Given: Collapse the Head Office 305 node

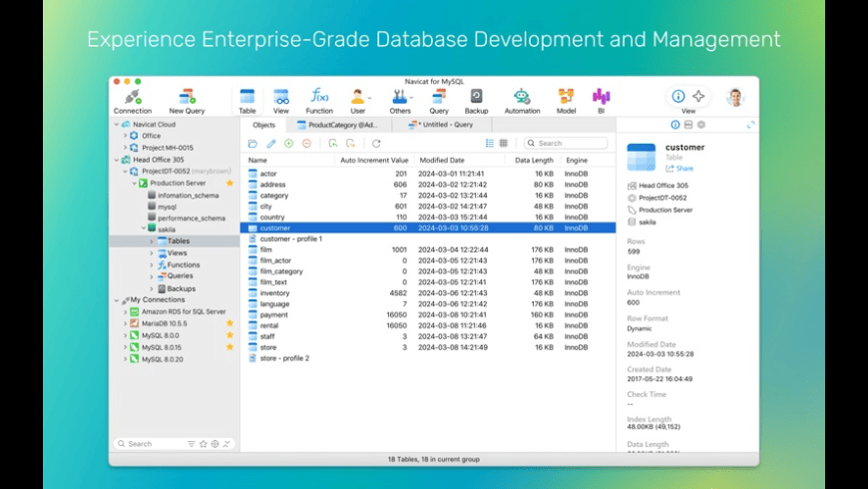Looking at the screenshot, I should [117, 160].
